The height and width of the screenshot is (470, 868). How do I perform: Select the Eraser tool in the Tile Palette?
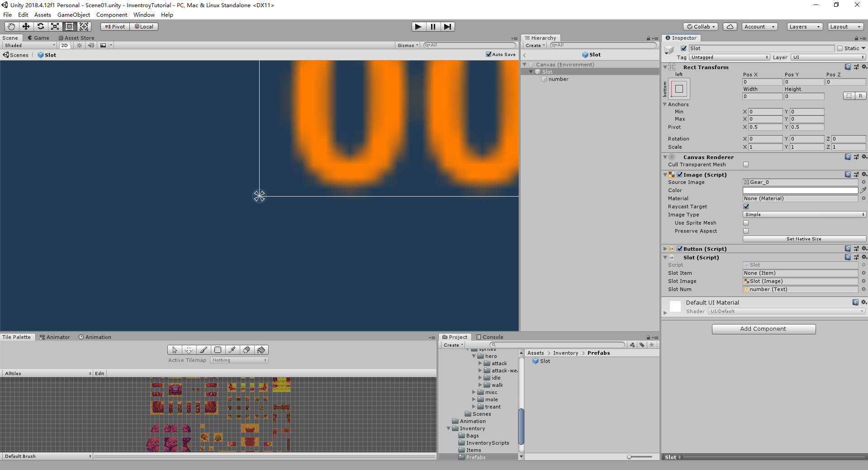tap(247, 350)
